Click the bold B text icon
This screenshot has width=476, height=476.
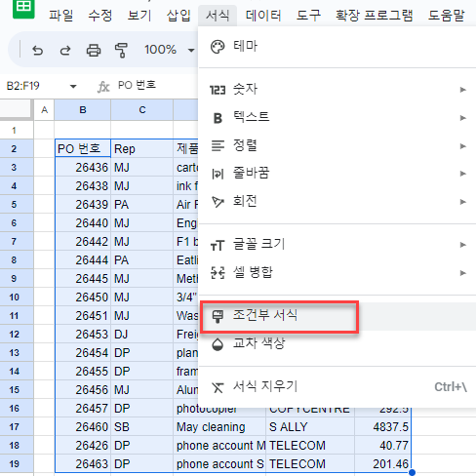[218, 118]
